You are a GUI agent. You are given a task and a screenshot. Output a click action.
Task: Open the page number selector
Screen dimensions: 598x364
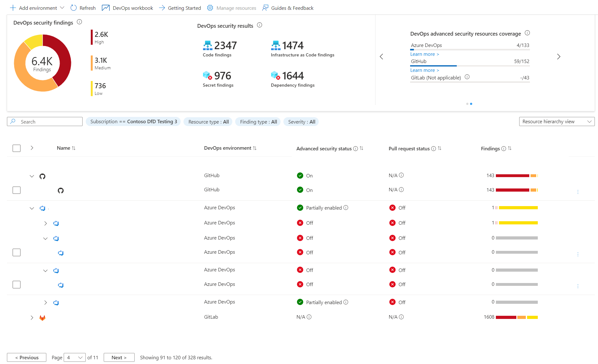pos(74,357)
